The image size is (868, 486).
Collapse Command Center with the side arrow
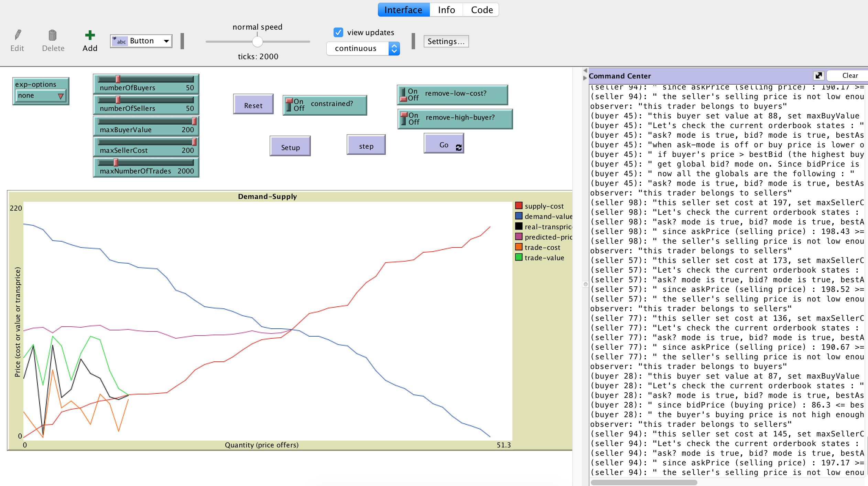(x=585, y=78)
